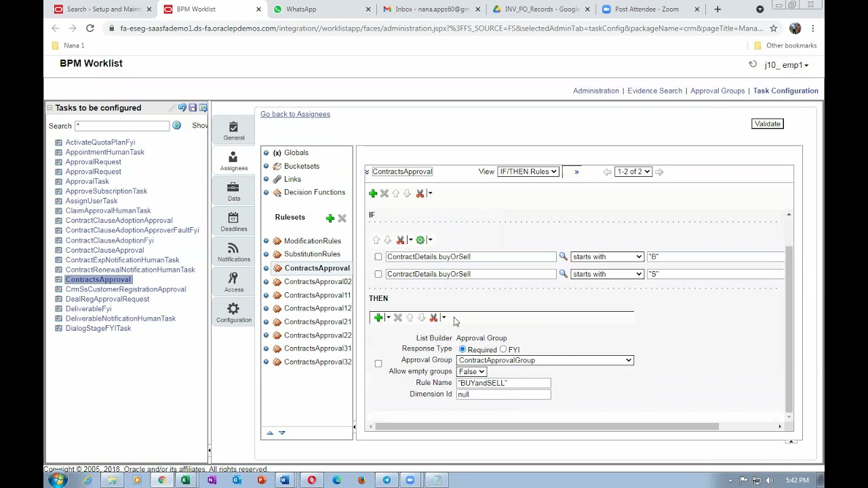
Task: Open the Allow empty groups dropdown
Action: (x=471, y=371)
